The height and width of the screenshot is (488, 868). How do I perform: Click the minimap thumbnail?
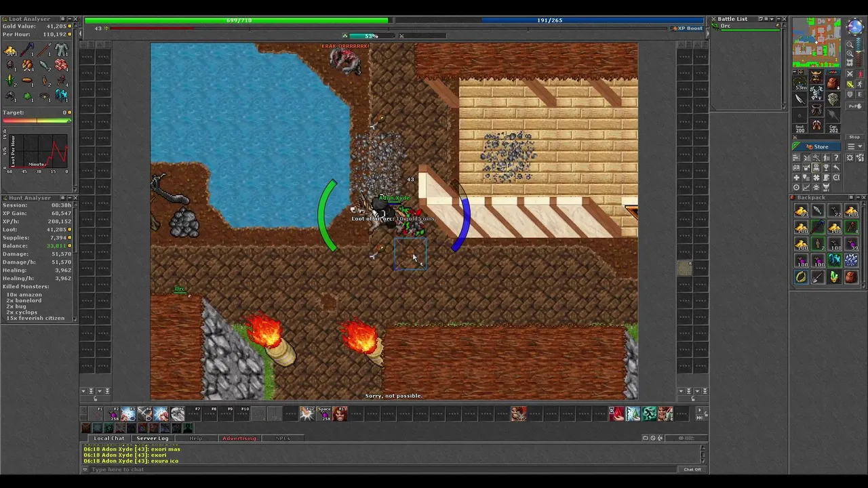tap(817, 43)
